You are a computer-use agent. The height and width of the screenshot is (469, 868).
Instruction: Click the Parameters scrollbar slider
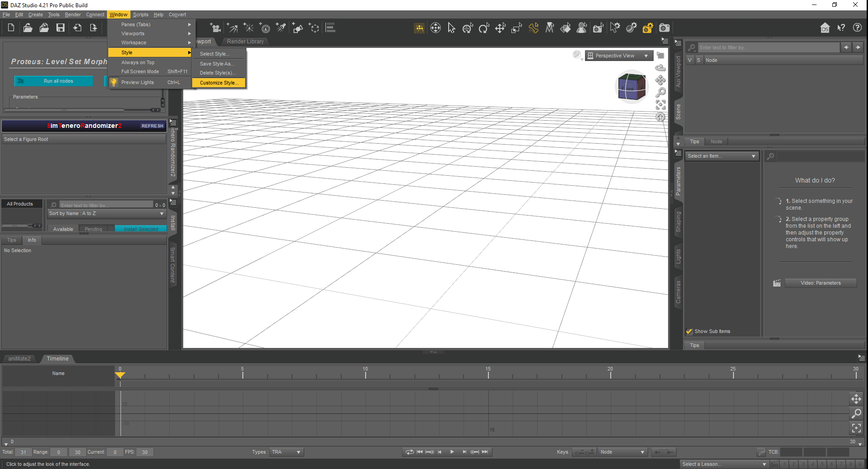tap(65, 110)
